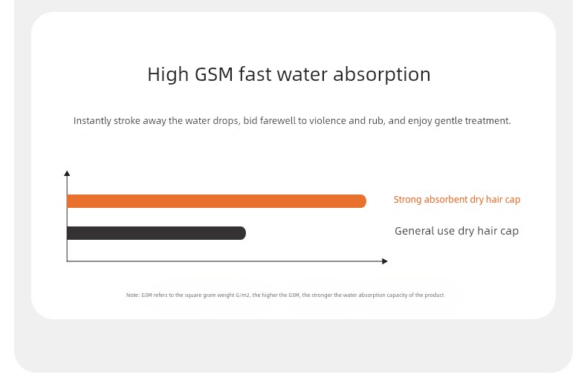Select the orange absorbency bar
The image size is (587, 392).
coord(216,201)
